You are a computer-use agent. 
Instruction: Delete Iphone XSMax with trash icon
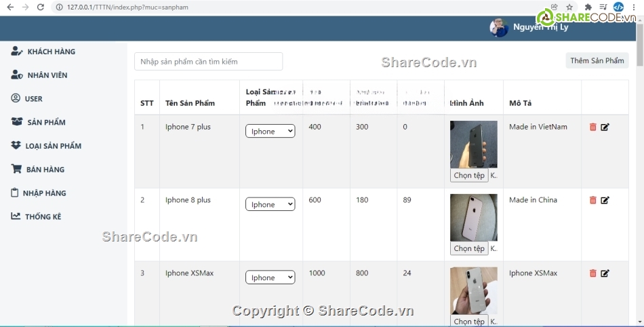[x=592, y=273]
